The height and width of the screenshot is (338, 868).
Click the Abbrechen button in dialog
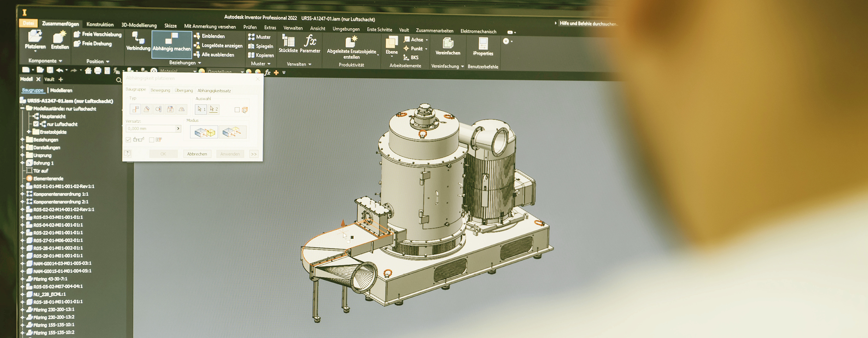(x=197, y=154)
